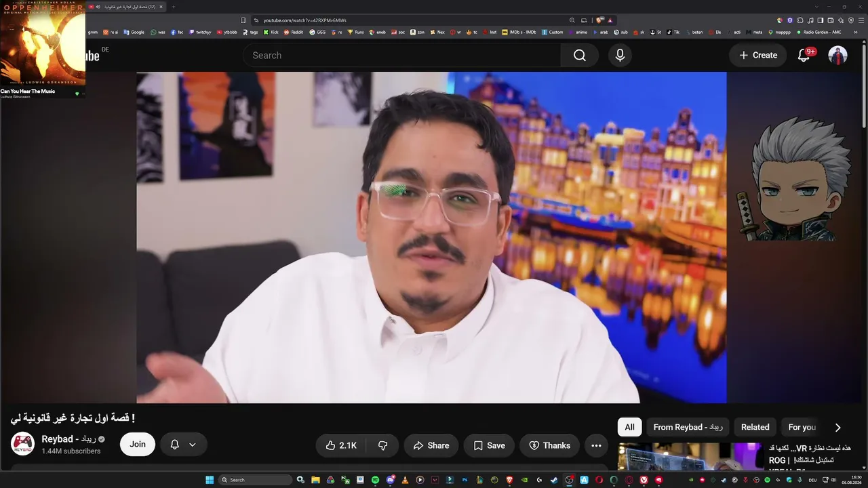Click the Create button
Screen dimensions: 868x488
coord(757,56)
